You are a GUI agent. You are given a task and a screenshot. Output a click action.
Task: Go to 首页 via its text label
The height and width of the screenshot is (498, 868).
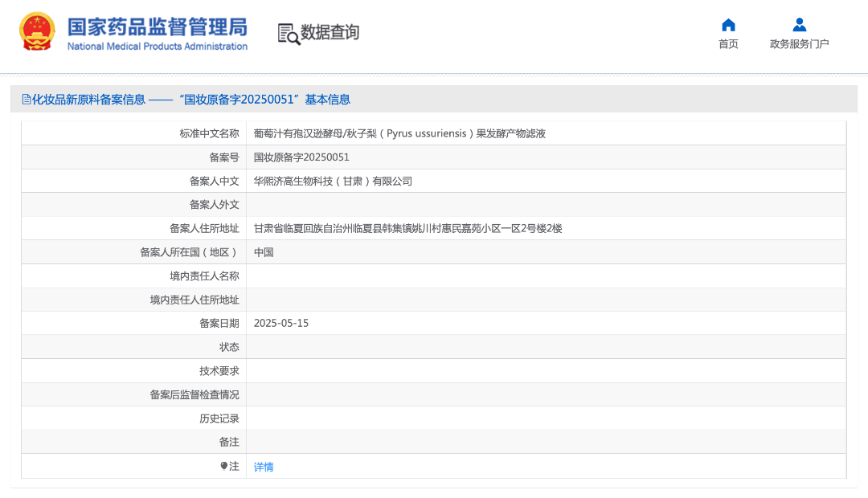(728, 44)
